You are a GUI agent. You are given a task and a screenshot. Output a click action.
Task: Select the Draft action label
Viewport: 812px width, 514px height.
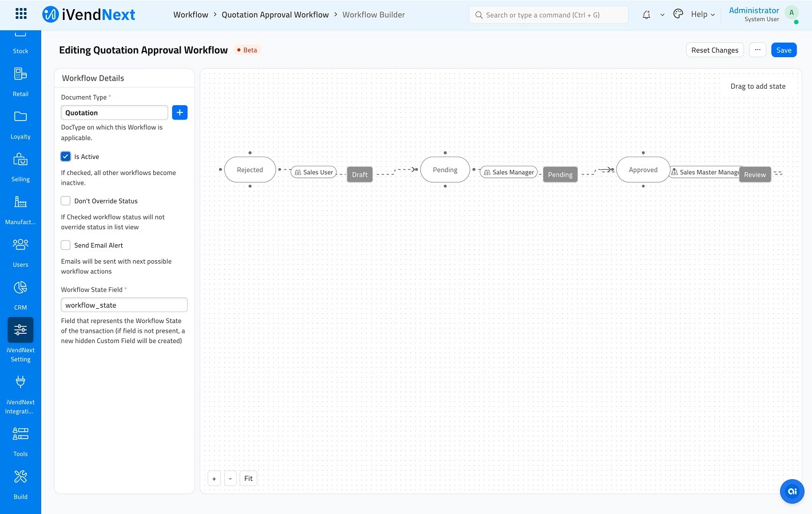pyautogui.click(x=360, y=174)
